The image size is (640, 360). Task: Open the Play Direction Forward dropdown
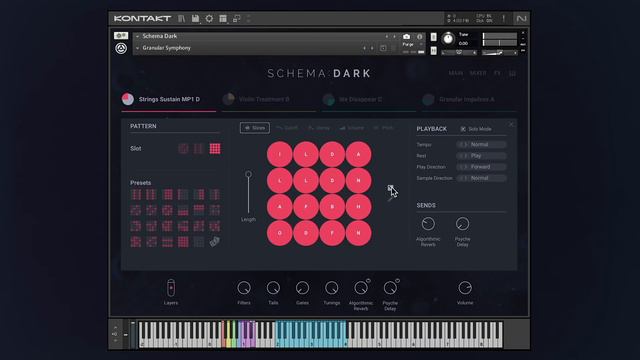pyautogui.click(x=482, y=167)
